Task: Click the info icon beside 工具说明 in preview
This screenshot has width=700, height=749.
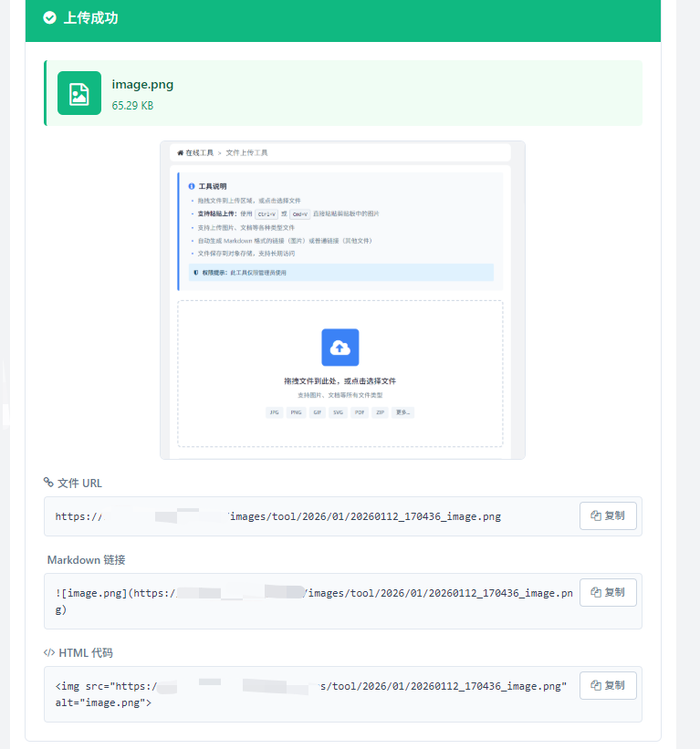Action: 192,185
